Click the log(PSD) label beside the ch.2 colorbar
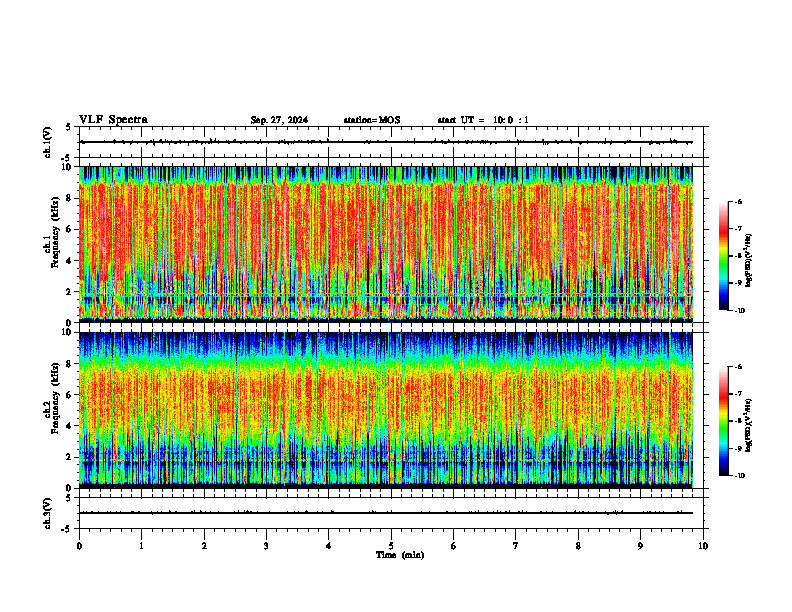Viewport: 792px width, 612px height. coord(748,426)
